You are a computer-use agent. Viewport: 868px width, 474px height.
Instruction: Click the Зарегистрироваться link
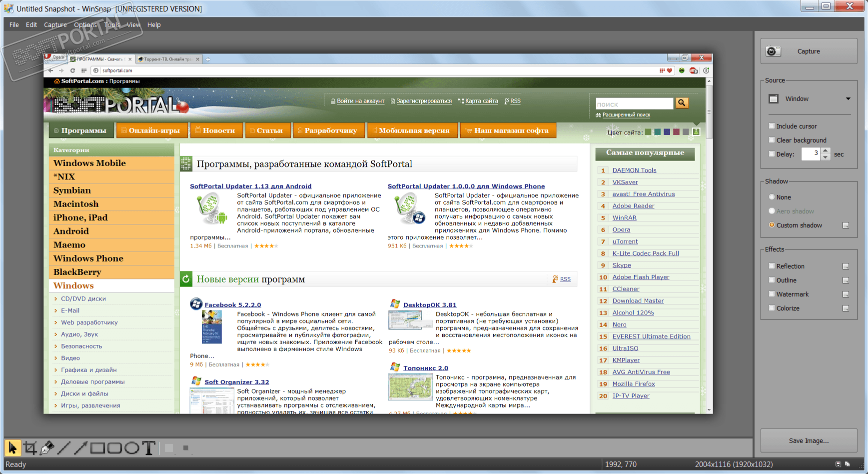coord(424,101)
